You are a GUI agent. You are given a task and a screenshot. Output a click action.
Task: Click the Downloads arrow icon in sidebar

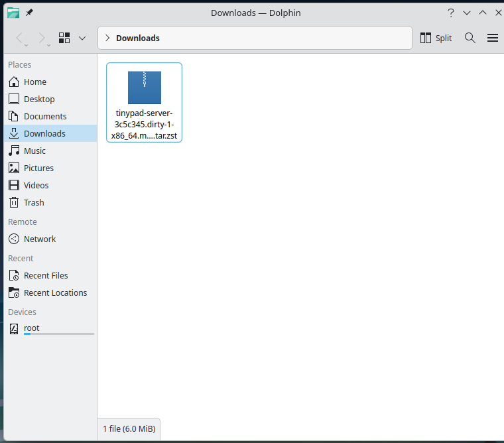(x=14, y=133)
